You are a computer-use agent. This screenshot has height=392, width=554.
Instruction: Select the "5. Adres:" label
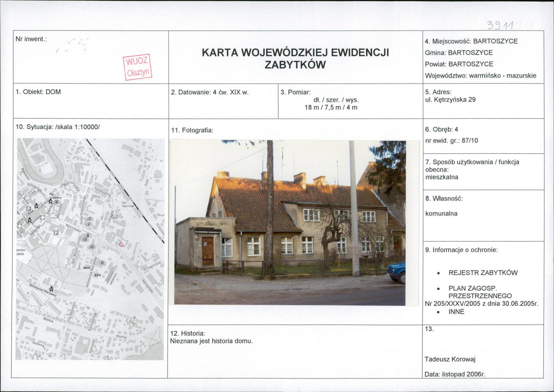tap(438, 92)
